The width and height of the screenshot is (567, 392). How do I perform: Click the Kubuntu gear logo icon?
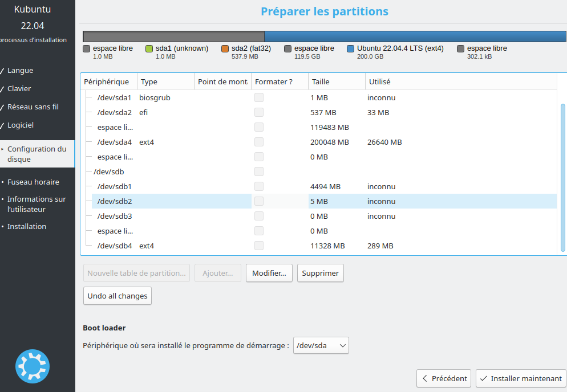[33, 366]
